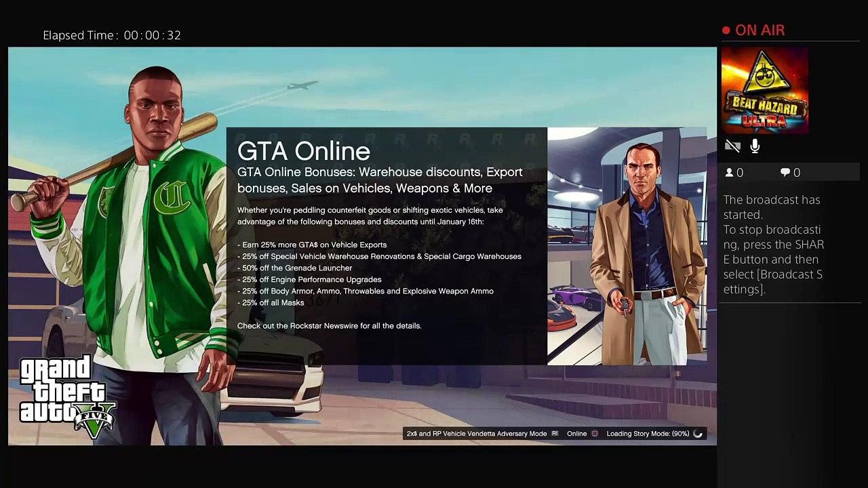
Task: Click the Grand Theft Auto V logo
Action: point(67,396)
